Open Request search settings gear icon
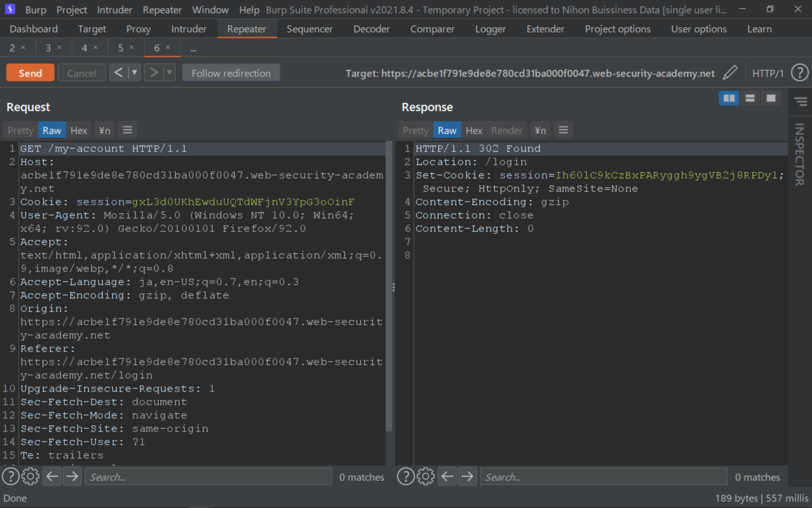The width and height of the screenshot is (812, 508). [30, 477]
